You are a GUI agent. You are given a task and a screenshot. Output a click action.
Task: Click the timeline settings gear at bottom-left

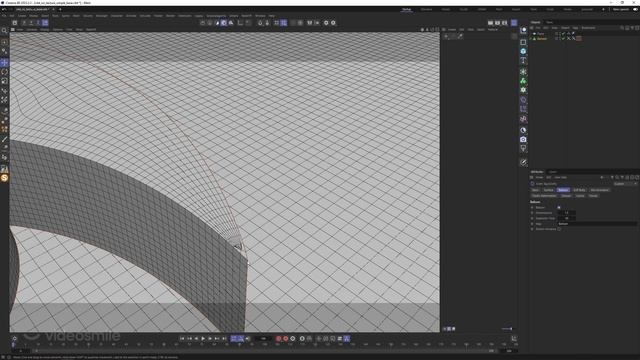(14, 338)
